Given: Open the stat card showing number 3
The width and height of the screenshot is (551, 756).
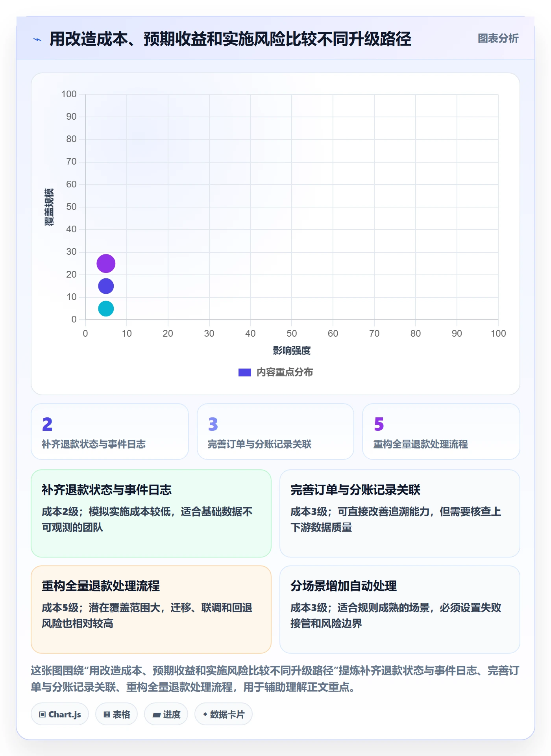Looking at the screenshot, I should point(275,432).
